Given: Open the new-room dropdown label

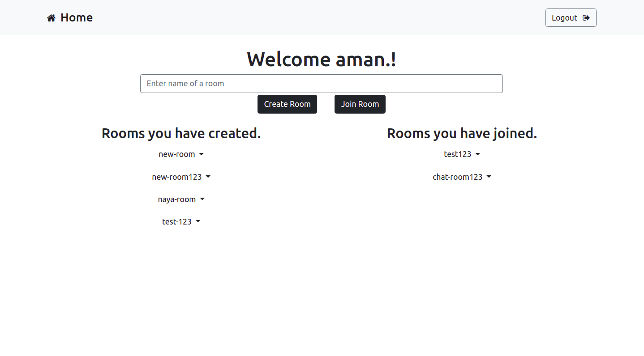Looking at the screenshot, I should click(177, 154).
